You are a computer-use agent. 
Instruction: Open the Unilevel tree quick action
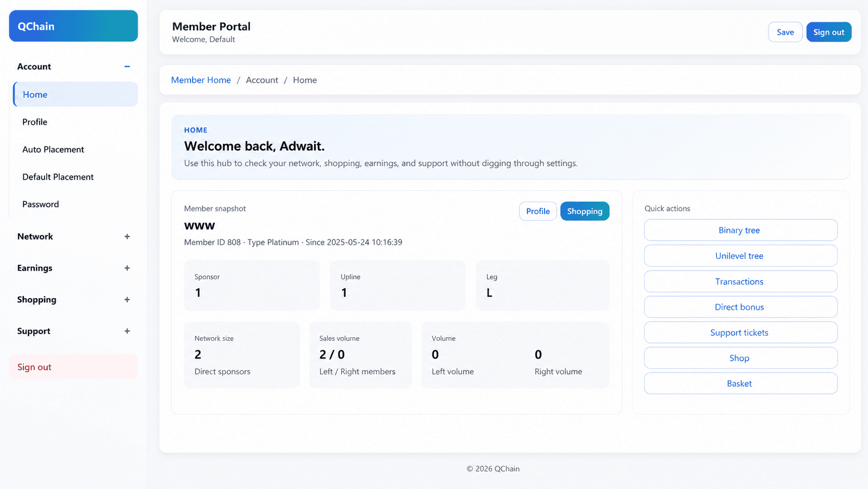[740, 256]
